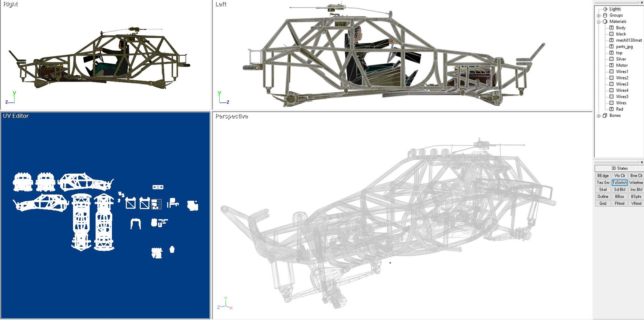Close the 3D States panel
Screen dimensions: 644x320
642,162
